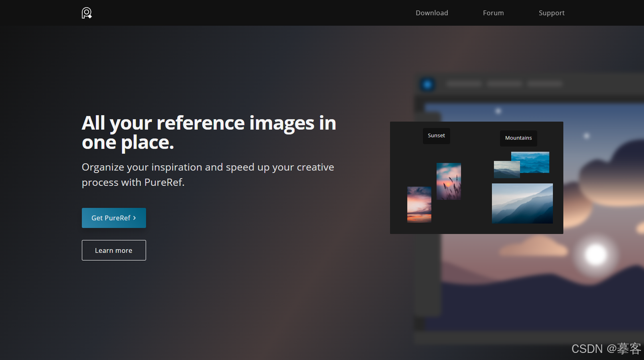Click the Get PureRef button

[114, 218]
